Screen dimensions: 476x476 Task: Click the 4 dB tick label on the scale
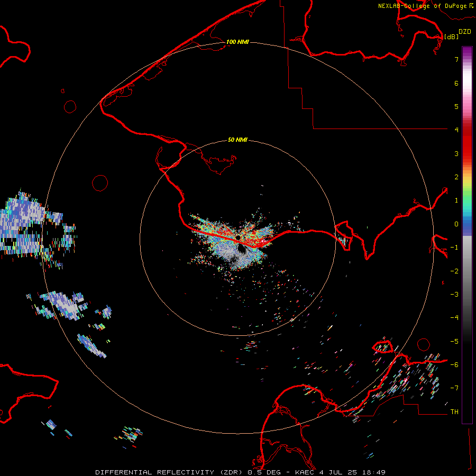click(456, 130)
